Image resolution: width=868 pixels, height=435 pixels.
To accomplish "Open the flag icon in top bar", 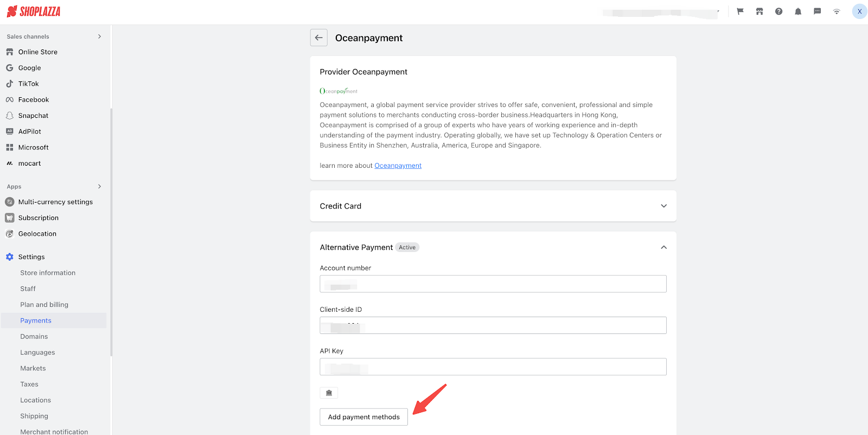I will point(740,11).
